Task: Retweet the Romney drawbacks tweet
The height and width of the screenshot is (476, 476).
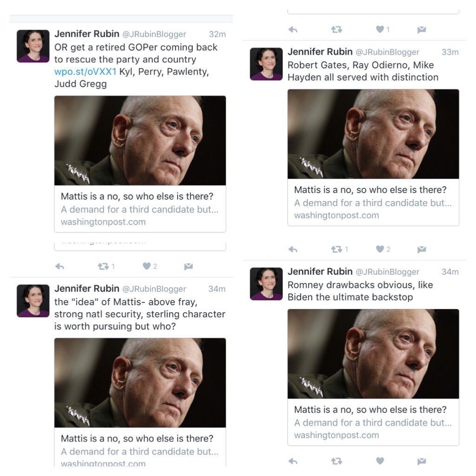Action: click(337, 462)
